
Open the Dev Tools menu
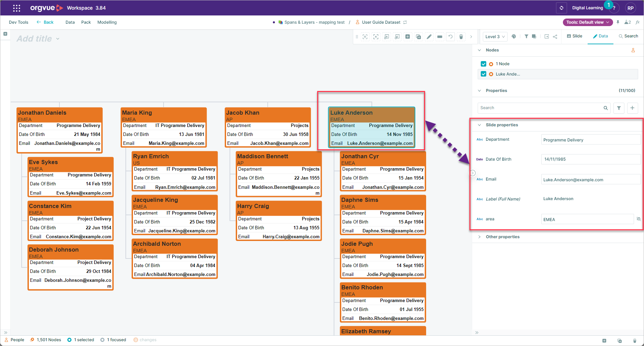pos(19,22)
